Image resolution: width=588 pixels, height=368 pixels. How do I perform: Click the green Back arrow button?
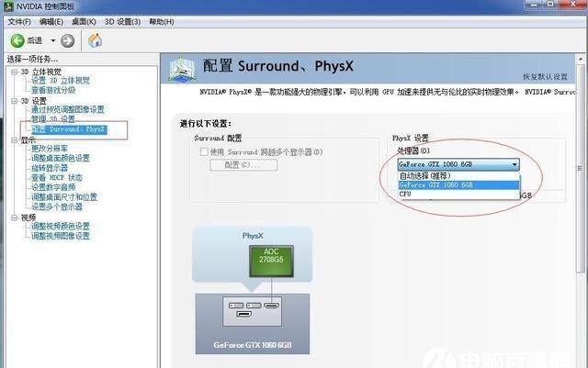[17, 40]
